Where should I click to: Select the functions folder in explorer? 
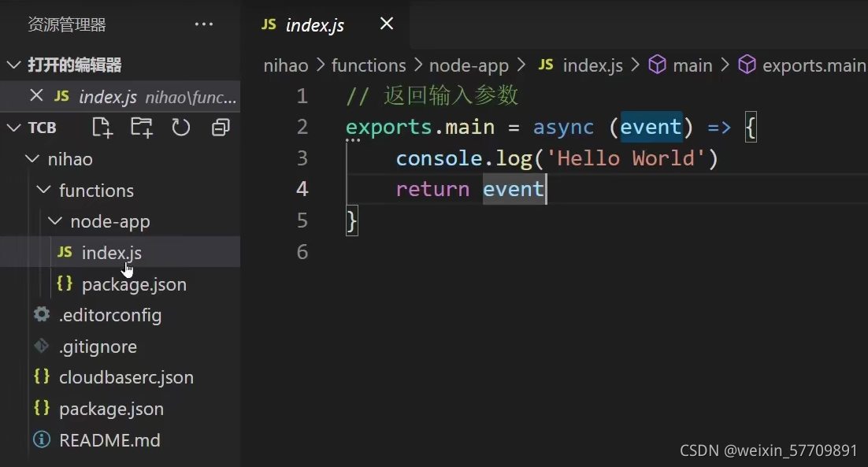tap(121, 190)
